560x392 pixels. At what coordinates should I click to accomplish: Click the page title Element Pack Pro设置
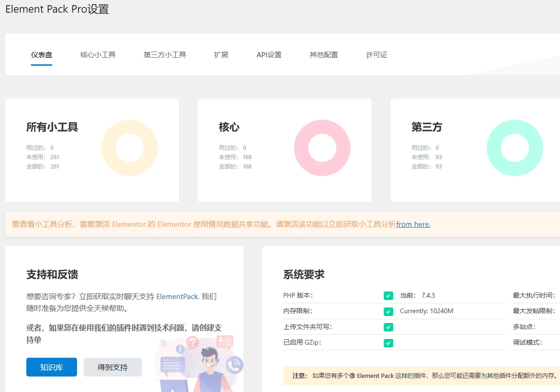(56, 9)
